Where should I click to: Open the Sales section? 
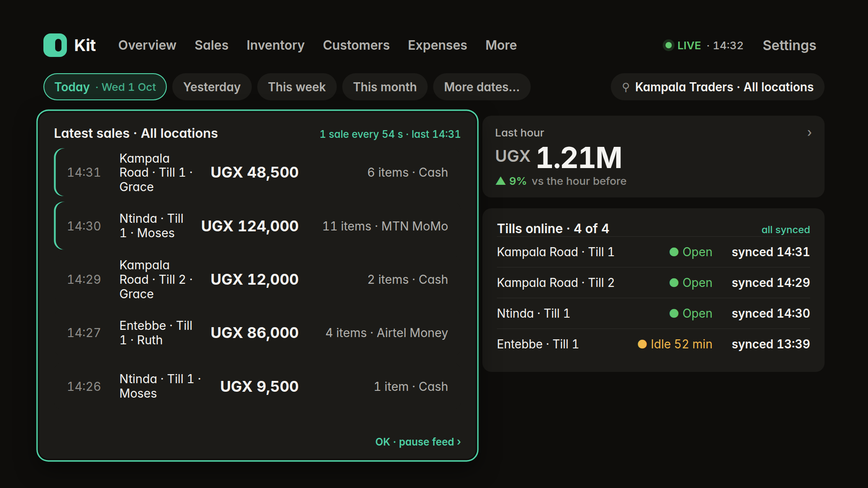(x=212, y=45)
